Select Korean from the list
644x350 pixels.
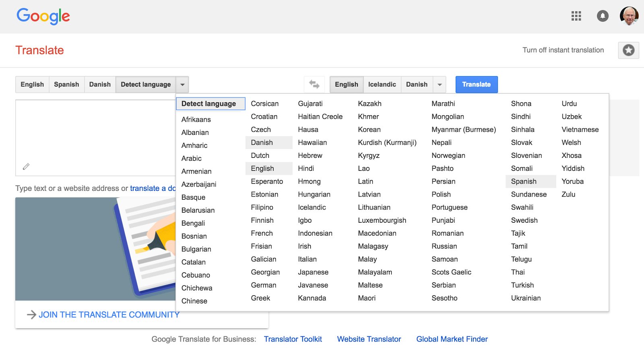369,130
